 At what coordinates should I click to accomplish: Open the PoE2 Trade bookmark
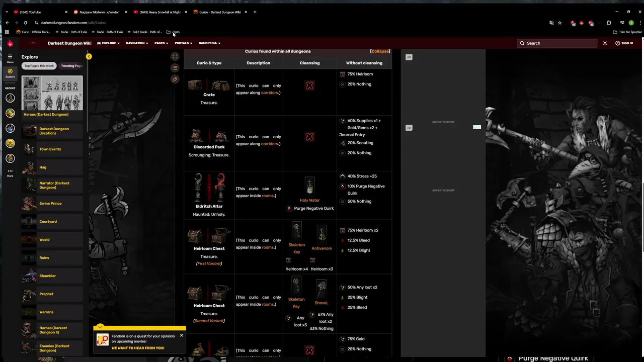tap(144, 32)
